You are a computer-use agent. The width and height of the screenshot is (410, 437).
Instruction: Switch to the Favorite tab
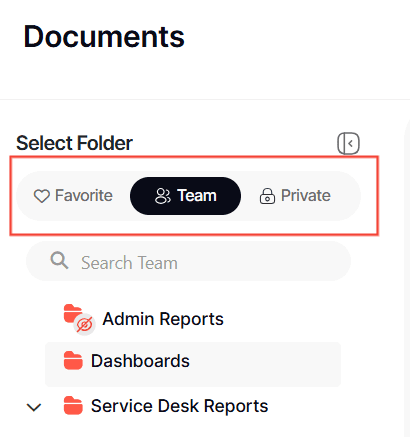73,196
